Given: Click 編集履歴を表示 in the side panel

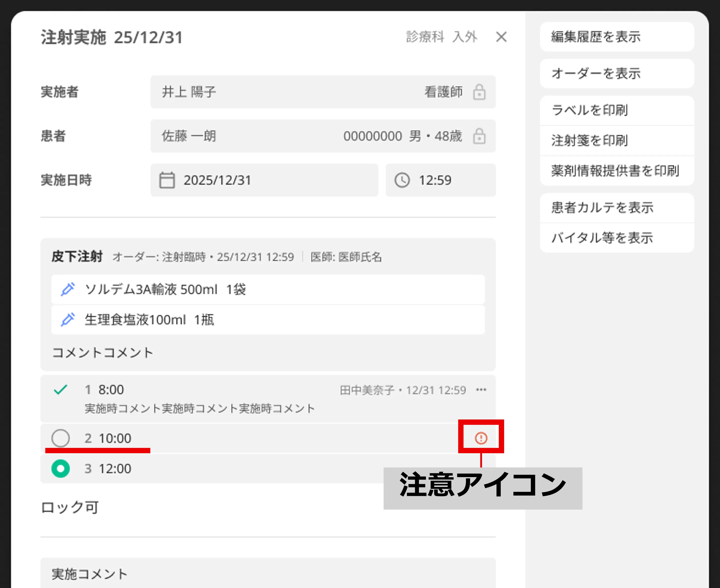Looking at the screenshot, I should (x=616, y=37).
